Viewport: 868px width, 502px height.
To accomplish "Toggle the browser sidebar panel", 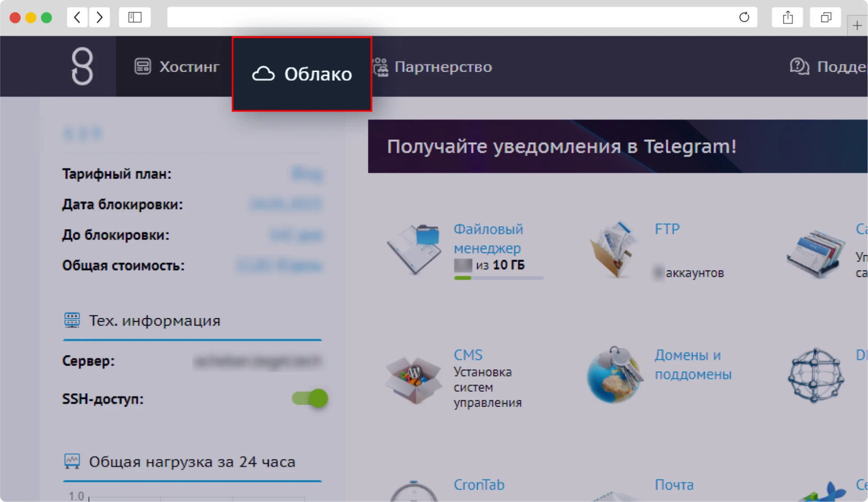I will [x=135, y=17].
